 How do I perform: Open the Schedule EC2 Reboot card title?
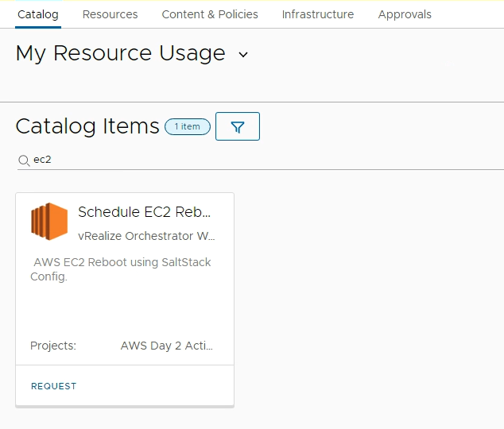point(145,212)
